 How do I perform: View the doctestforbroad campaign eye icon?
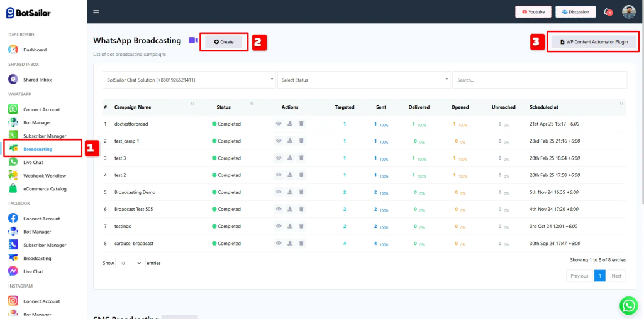(279, 124)
